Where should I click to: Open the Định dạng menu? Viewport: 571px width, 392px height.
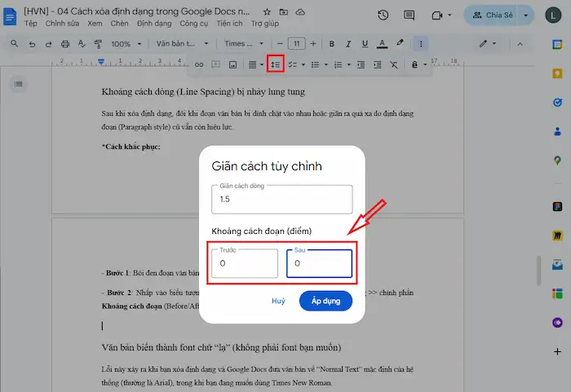[x=154, y=24]
